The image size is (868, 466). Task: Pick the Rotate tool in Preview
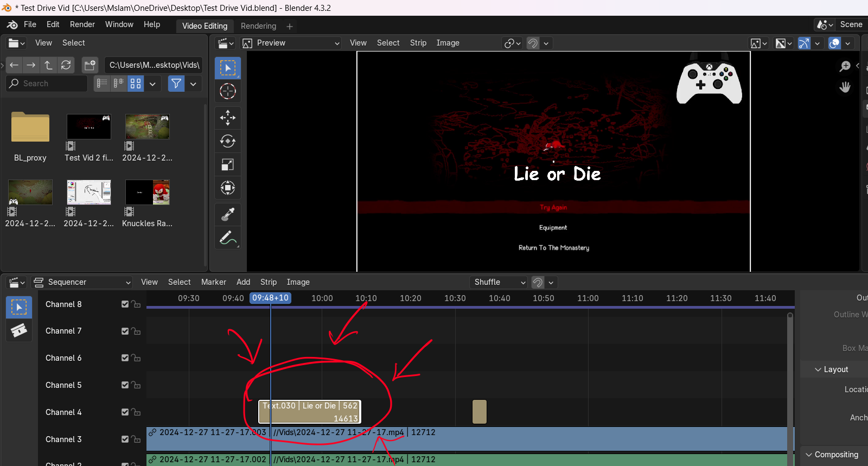(228, 141)
